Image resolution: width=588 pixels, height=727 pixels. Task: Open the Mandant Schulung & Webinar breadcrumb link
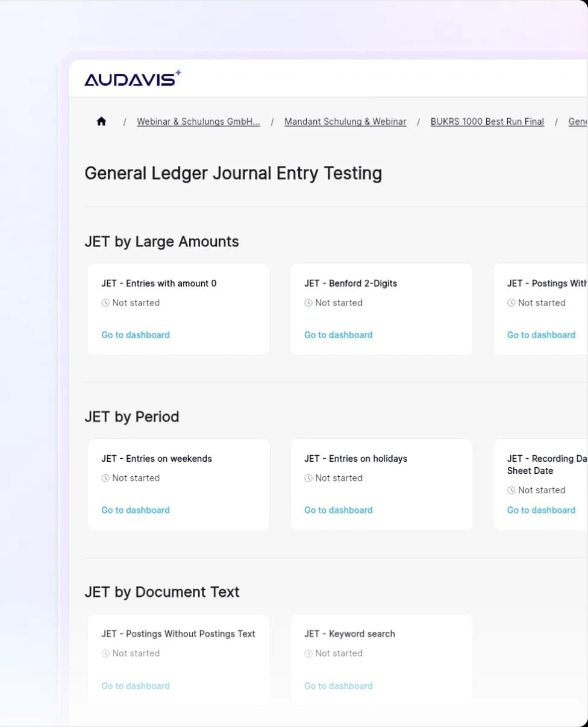click(345, 121)
